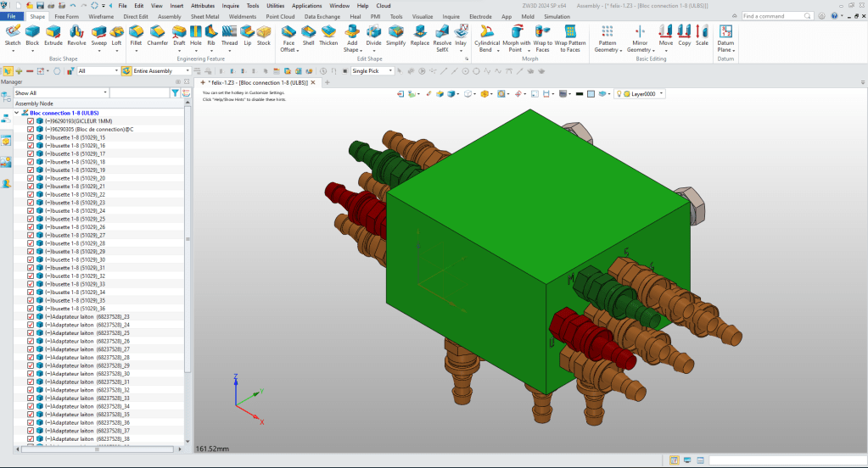
Task: Open the Show All filter dropdown
Action: coord(105,92)
